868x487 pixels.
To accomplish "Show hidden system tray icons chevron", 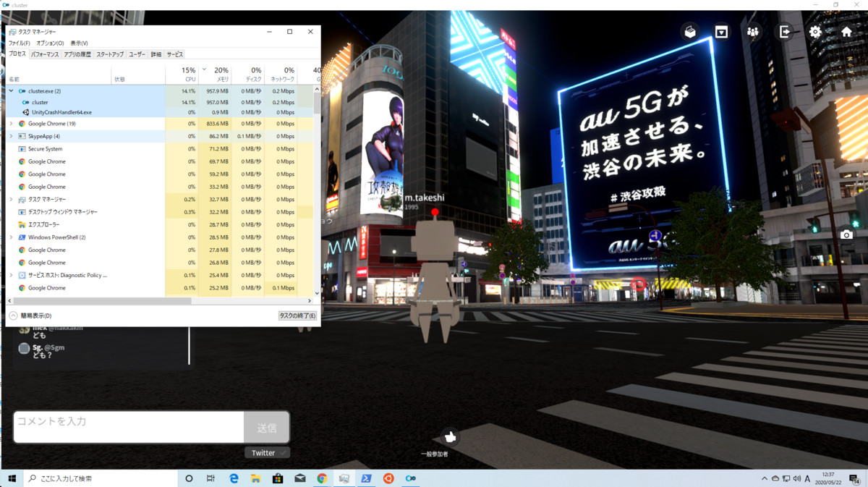I will pyautogui.click(x=765, y=478).
